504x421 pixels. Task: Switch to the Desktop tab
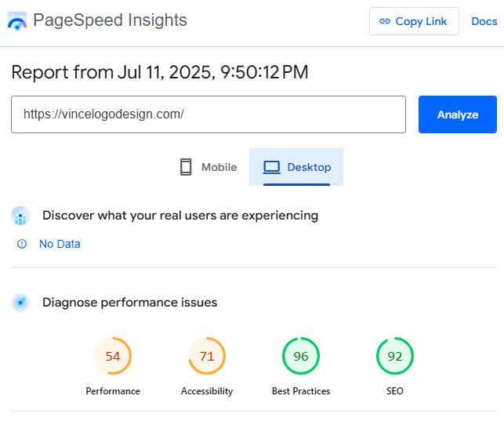pyautogui.click(x=296, y=167)
